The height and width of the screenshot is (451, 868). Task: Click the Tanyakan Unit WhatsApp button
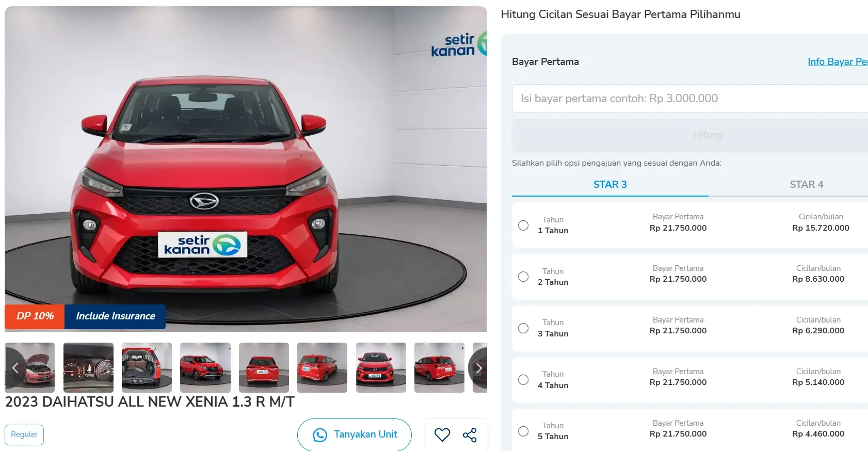coord(355,434)
